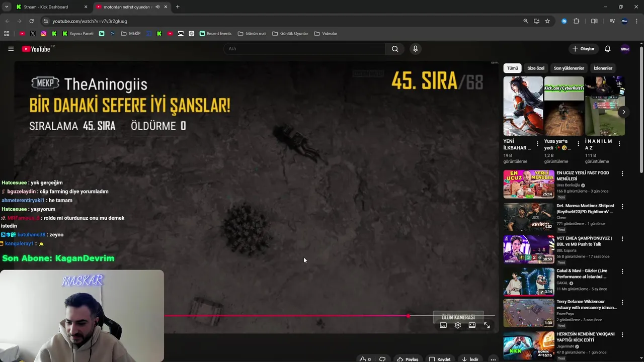
Task: Open options for the YENİ İLKBAHAR short
Action: tap(537, 144)
